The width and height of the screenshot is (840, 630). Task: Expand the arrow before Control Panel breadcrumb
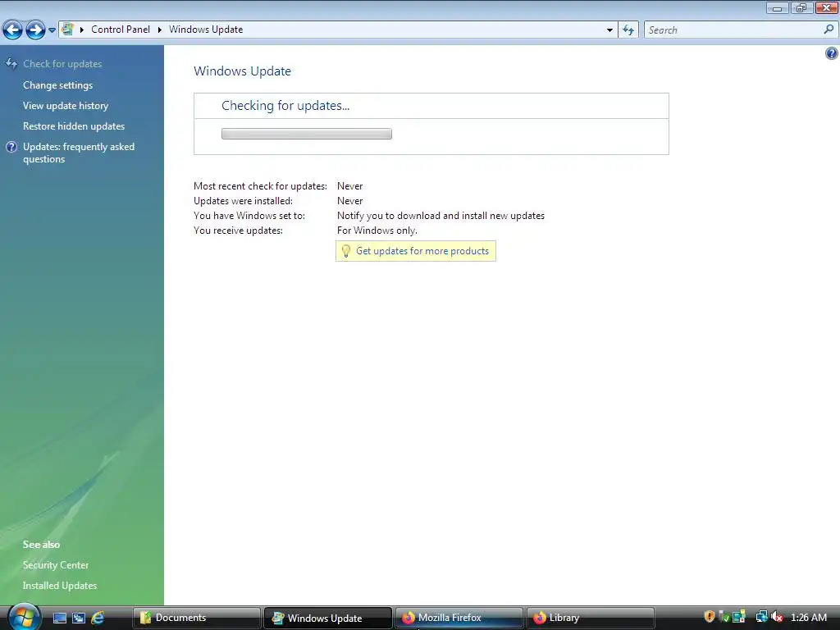pos(82,30)
